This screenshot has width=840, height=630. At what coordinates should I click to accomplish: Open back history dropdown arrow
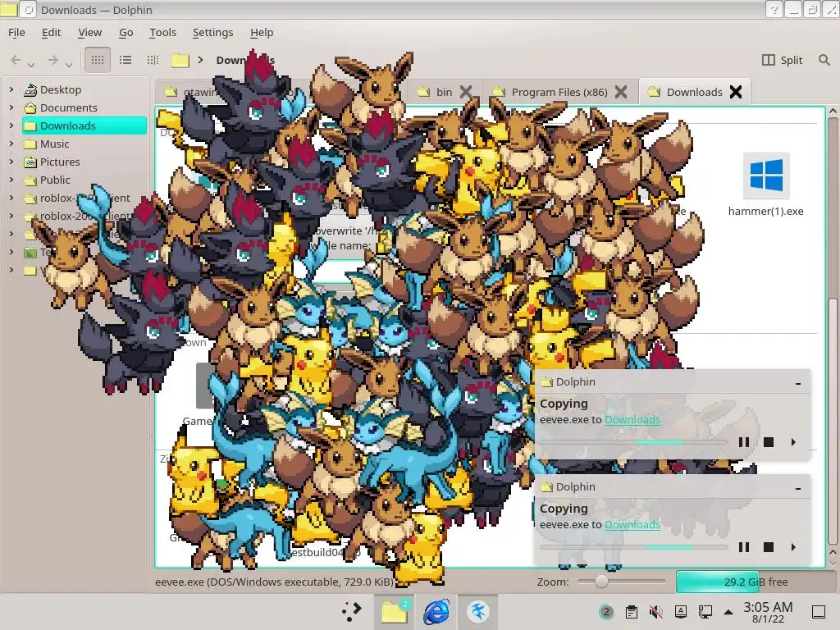pos(31,64)
